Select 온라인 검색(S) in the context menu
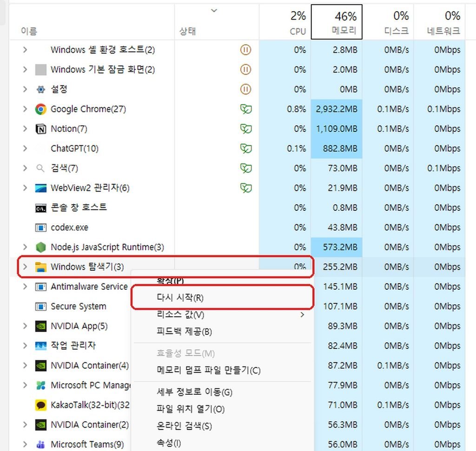 coord(223,426)
